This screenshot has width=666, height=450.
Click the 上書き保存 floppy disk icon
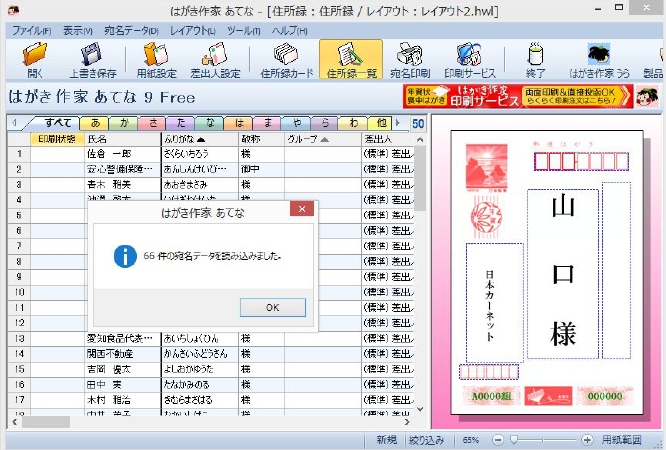point(92,55)
